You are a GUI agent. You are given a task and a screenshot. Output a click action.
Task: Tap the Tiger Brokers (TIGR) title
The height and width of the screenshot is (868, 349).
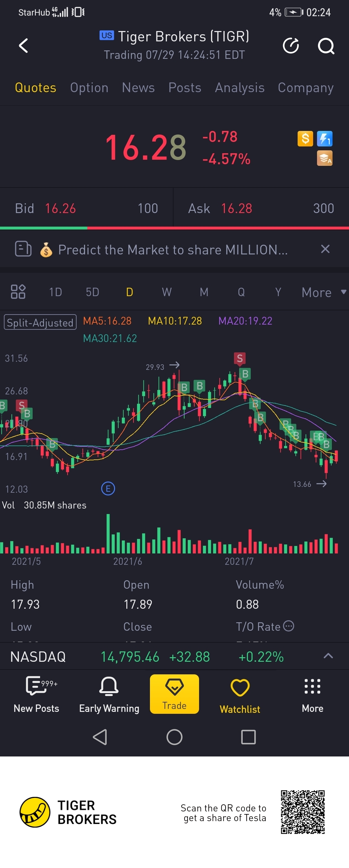(184, 37)
